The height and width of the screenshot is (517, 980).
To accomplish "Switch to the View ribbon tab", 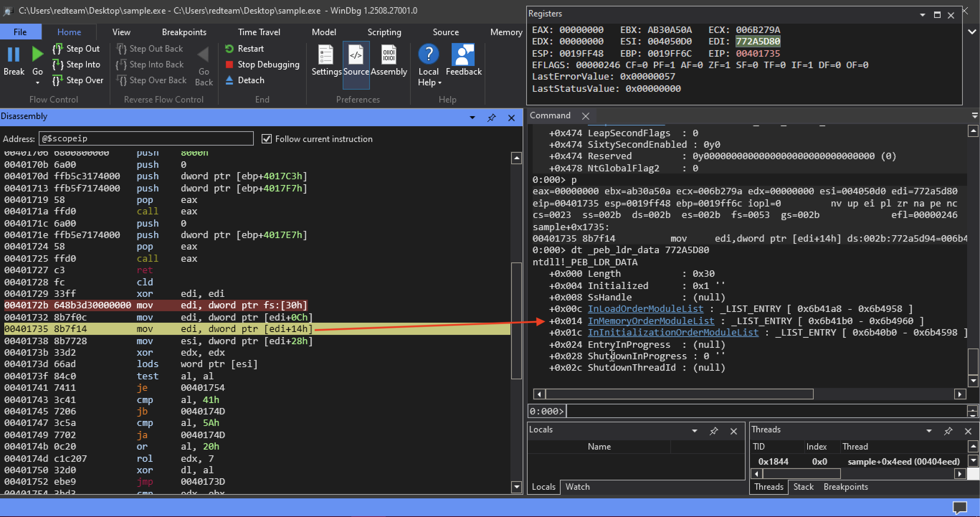I will (x=122, y=32).
